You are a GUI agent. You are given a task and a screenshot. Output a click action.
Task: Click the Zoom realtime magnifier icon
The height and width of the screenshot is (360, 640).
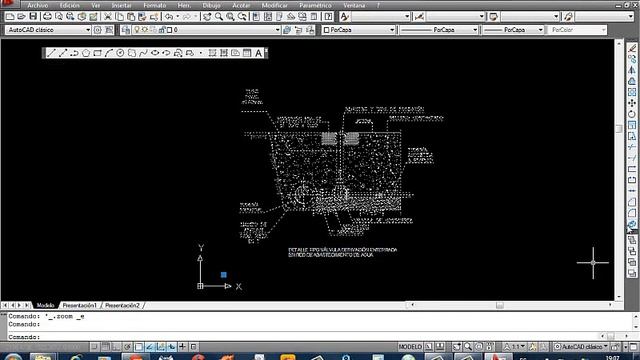(219, 17)
